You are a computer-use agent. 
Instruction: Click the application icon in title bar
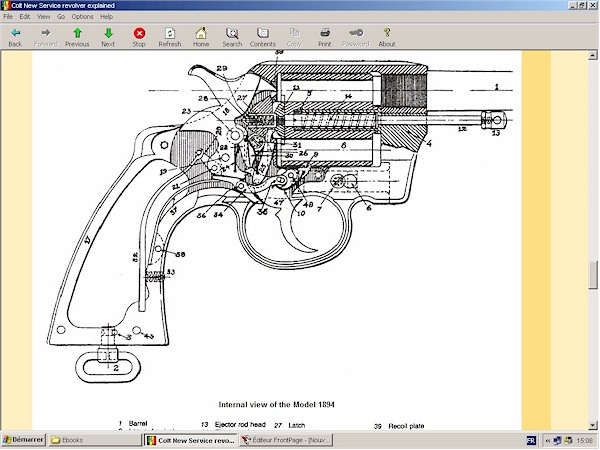(x=6, y=5)
